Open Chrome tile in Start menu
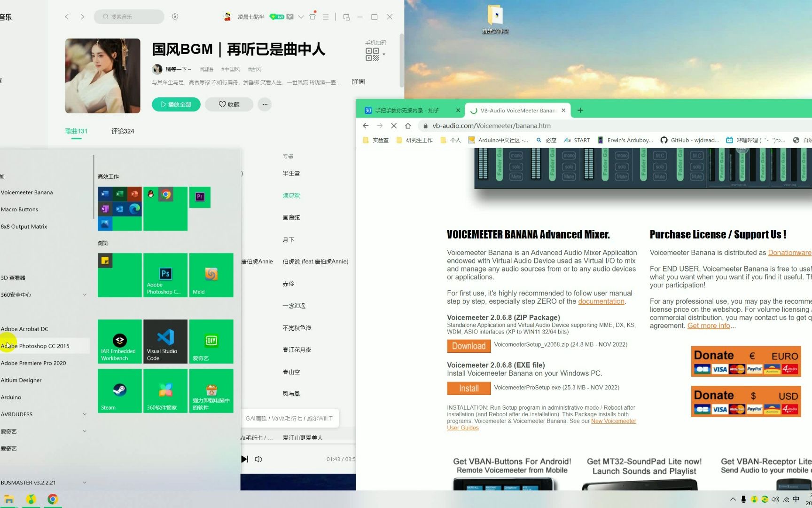 166,194
